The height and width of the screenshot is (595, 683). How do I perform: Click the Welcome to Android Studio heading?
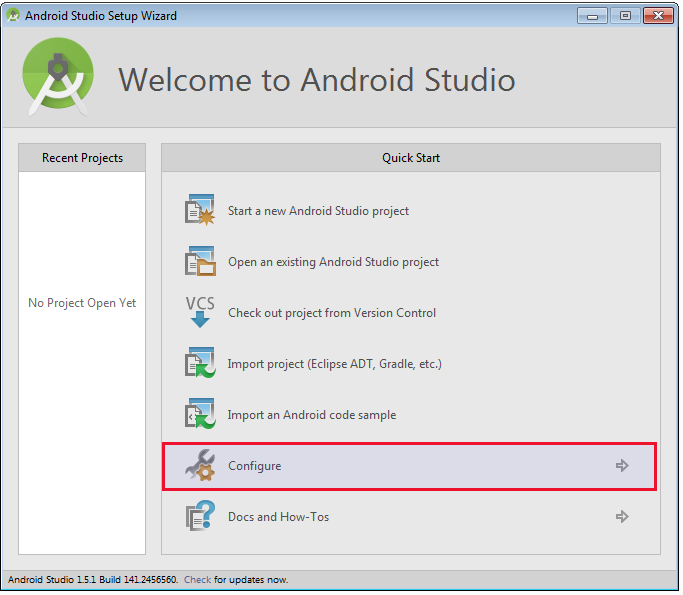[317, 80]
